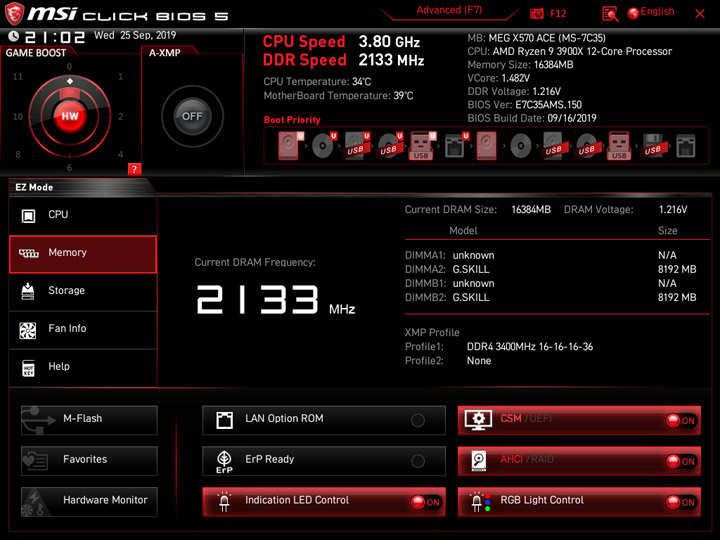Click the EZ Mode header label
Viewport: 720px width, 540px height.
point(34,187)
